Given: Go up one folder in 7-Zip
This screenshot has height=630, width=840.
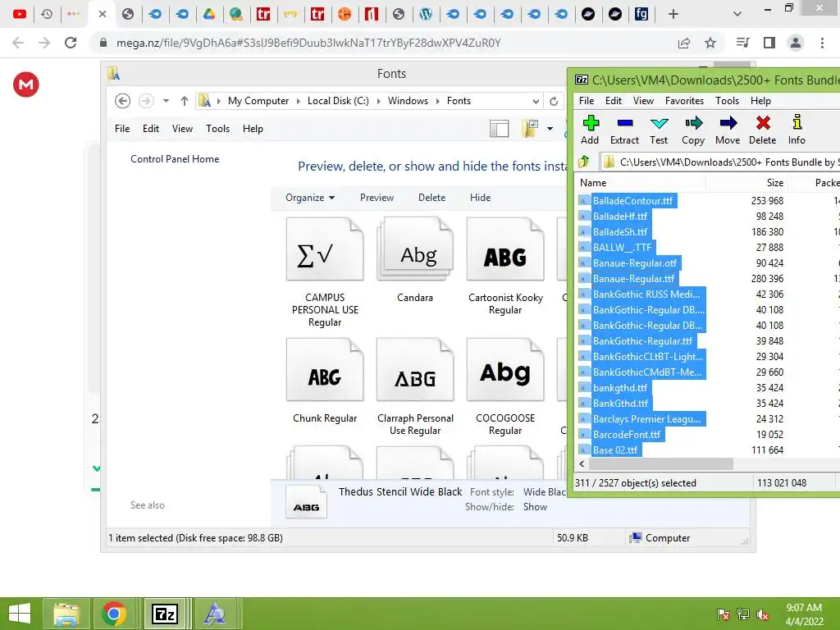Looking at the screenshot, I should tap(584, 162).
